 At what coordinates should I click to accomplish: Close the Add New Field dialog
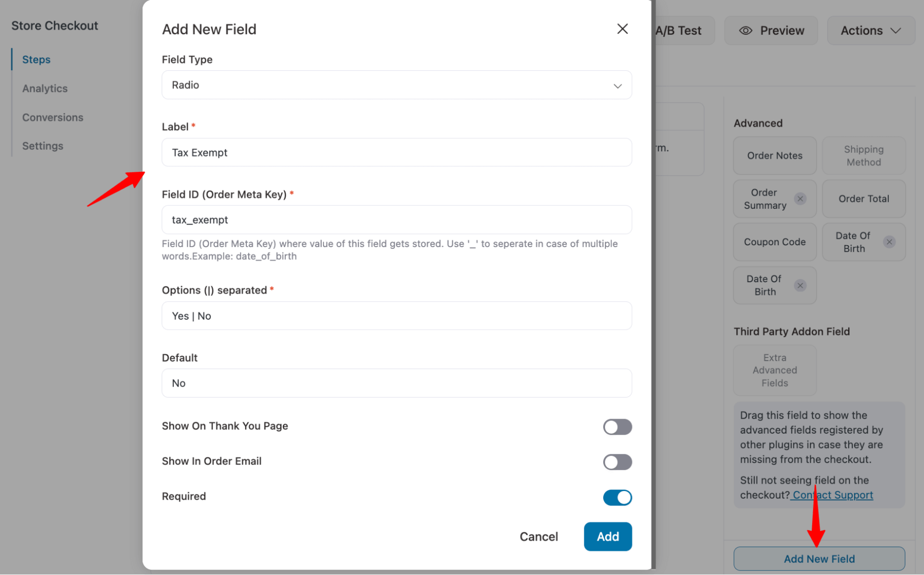pyautogui.click(x=622, y=29)
